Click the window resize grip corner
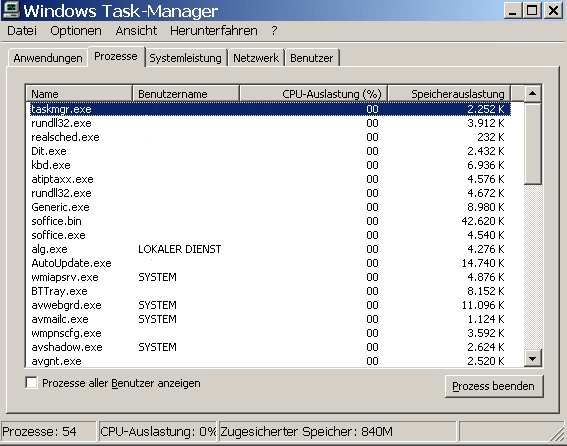The width and height of the screenshot is (567, 446). point(557,434)
